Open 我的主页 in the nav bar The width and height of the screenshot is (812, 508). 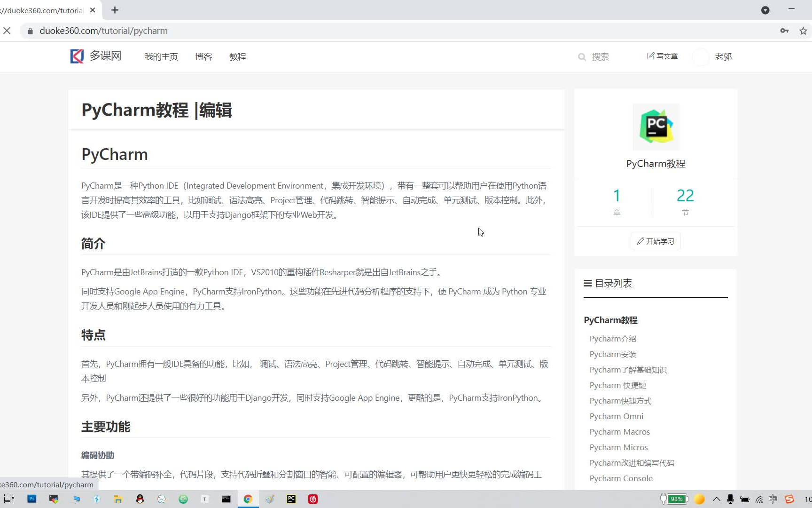(x=161, y=57)
